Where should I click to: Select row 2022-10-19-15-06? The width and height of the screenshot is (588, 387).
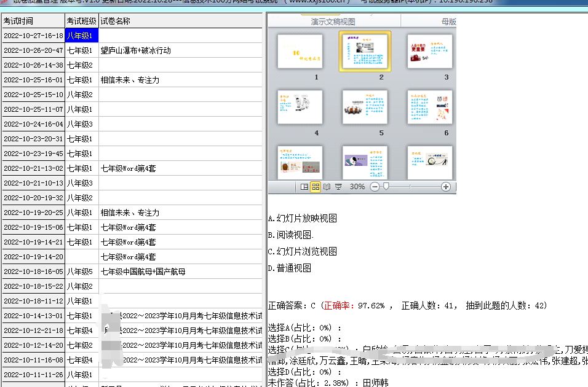pos(132,227)
